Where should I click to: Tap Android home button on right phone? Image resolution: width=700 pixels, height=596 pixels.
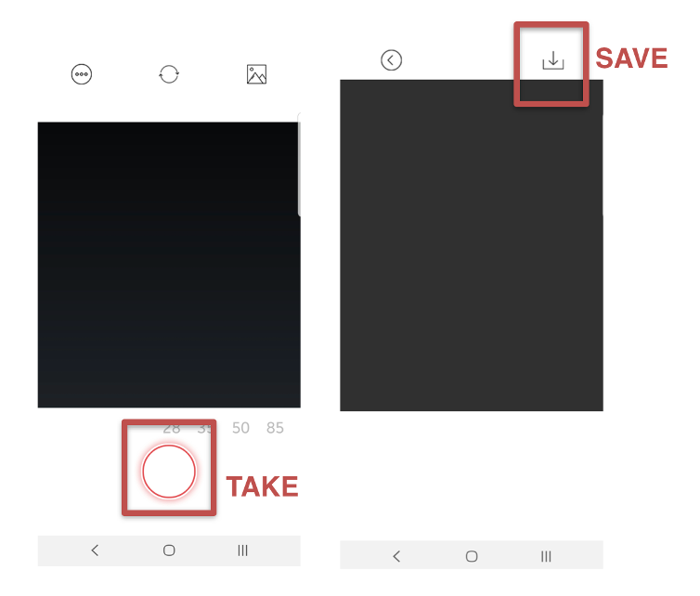tap(472, 556)
